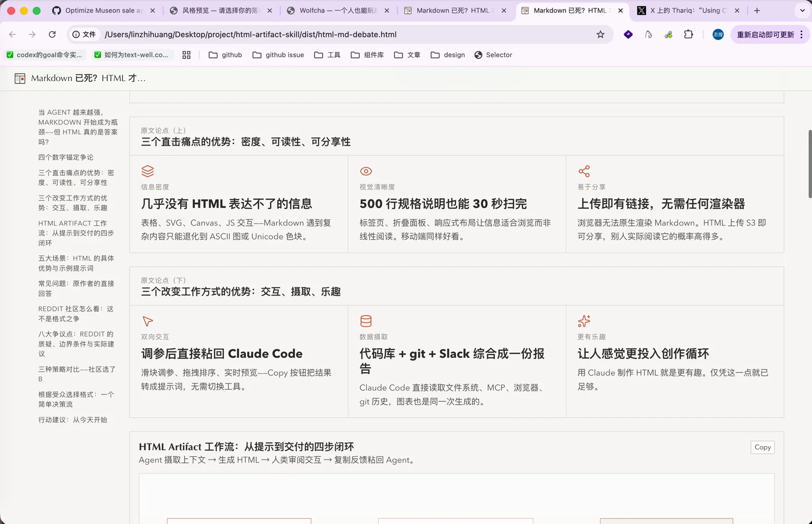Click the purple diamond extension icon

click(628, 35)
